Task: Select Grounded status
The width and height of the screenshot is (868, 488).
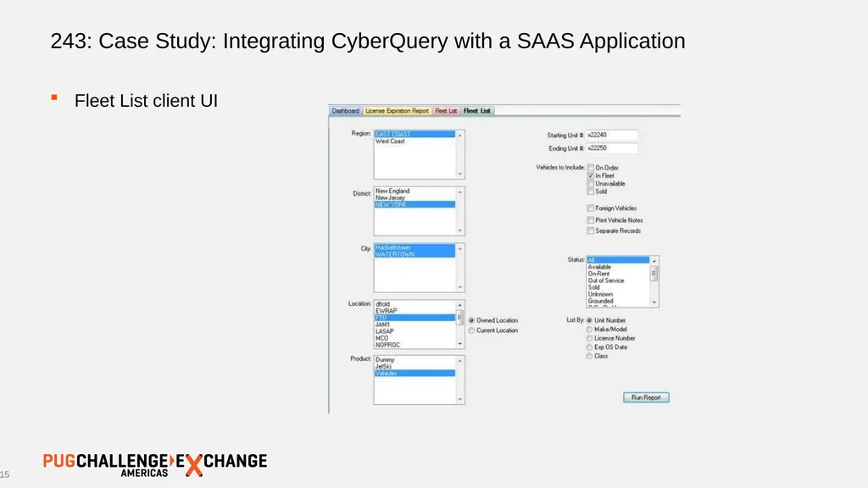Action: coord(618,301)
